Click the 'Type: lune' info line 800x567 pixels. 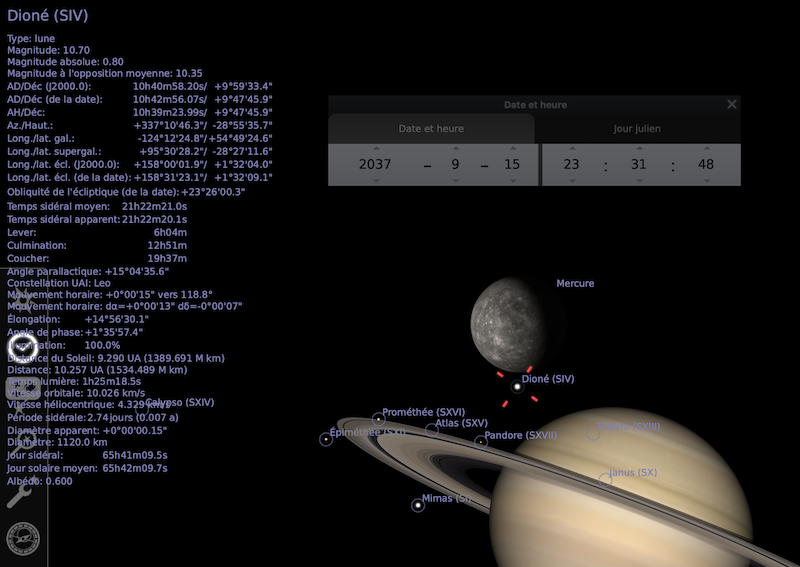[31, 38]
